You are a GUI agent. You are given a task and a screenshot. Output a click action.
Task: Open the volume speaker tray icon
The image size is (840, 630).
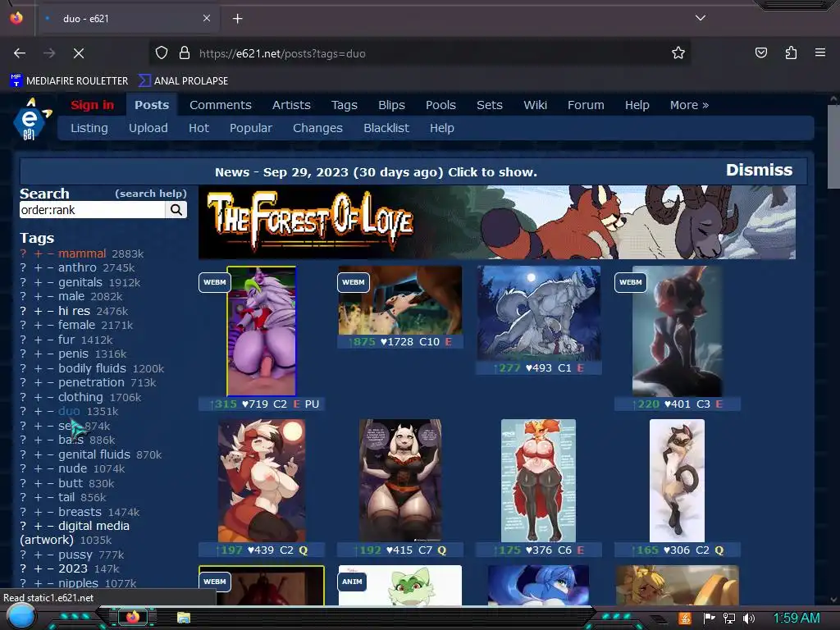(749, 619)
